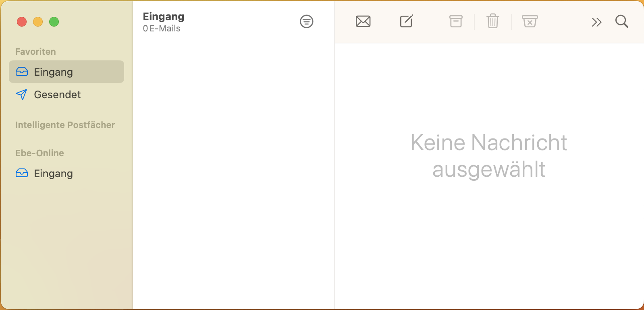644x310 pixels.
Task: Click the tray icon beside Ebe-Online Eingang
Action: point(22,173)
